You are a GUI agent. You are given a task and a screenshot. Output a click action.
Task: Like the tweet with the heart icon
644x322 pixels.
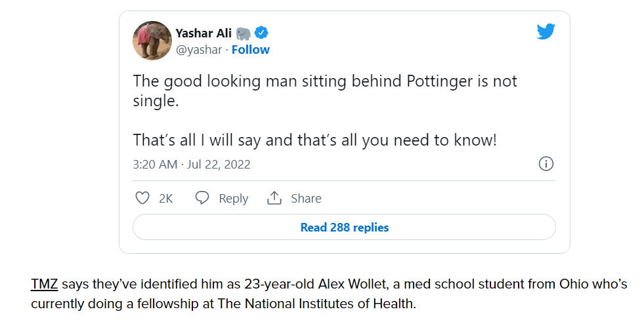pos(142,198)
